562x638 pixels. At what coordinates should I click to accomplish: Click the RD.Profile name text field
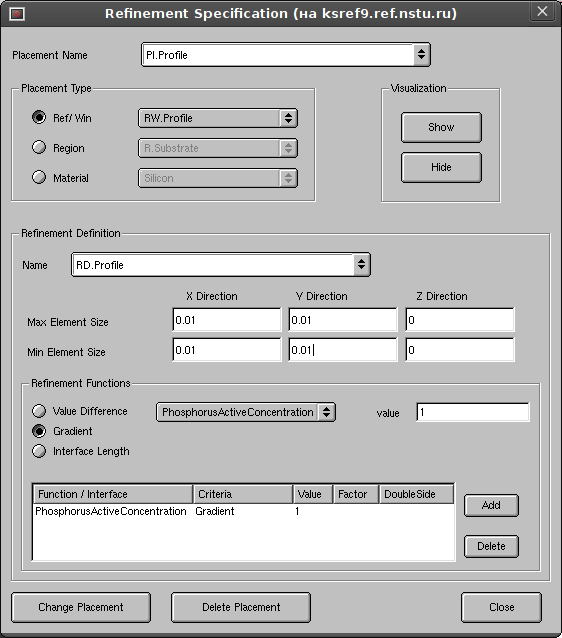coord(213,264)
